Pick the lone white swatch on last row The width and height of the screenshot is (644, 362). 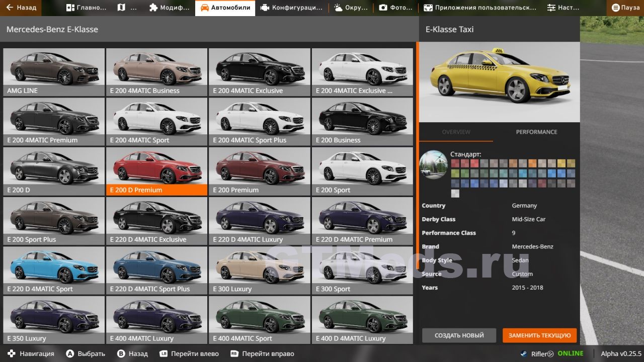(x=455, y=194)
